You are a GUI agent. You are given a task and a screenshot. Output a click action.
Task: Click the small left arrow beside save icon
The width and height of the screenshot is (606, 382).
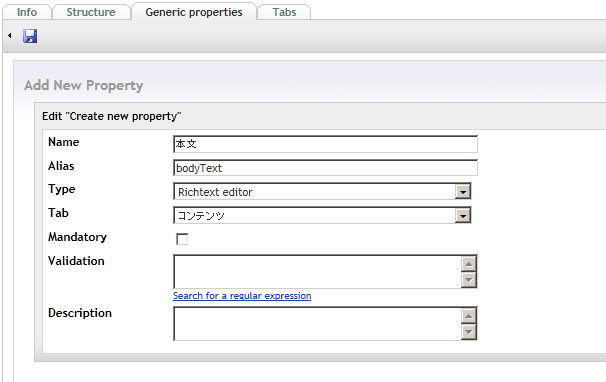coord(10,36)
